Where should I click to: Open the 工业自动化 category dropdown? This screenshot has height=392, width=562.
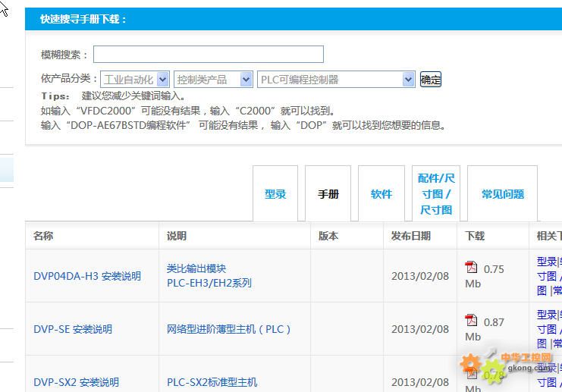coord(135,79)
